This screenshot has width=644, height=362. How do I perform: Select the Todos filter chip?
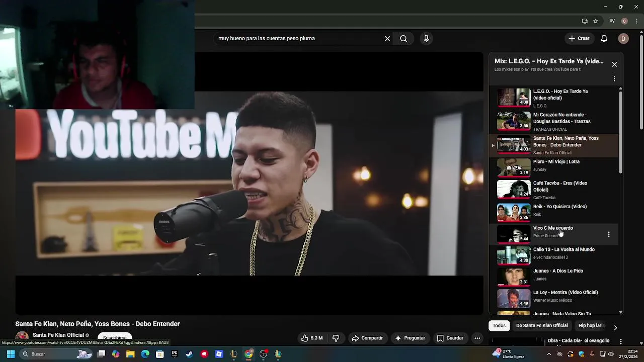point(499,326)
